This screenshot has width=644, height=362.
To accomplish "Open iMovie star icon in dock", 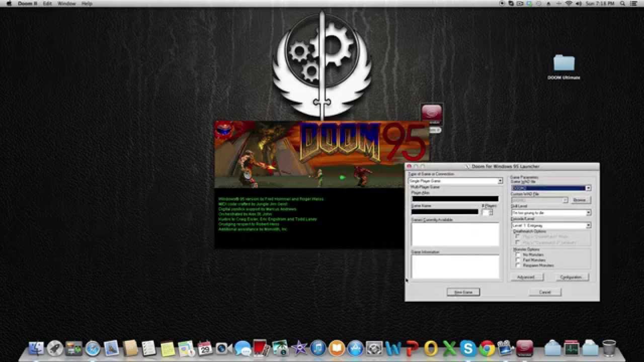I will click(299, 348).
